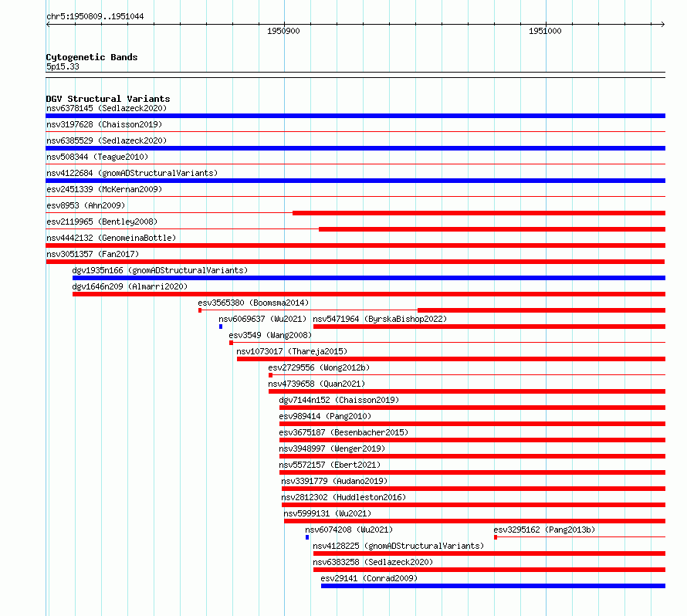This screenshot has width=687, height=616.
Task: Click the small blue marker under nsv6069637
Action: point(221,327)
